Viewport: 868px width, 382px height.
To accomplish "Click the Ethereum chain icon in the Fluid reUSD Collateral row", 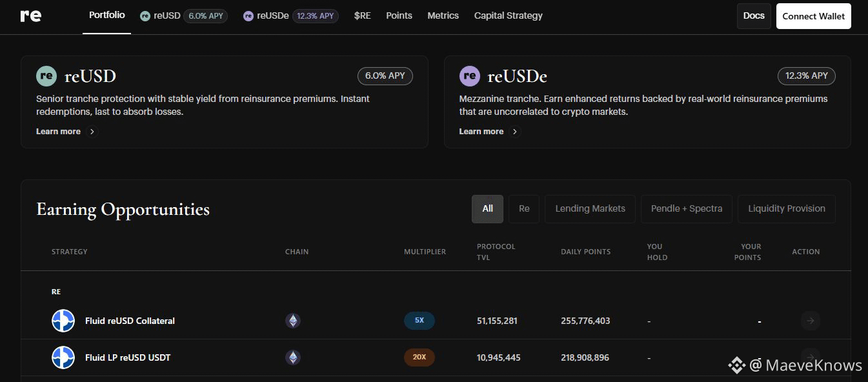I will click(x=293, y=321).
